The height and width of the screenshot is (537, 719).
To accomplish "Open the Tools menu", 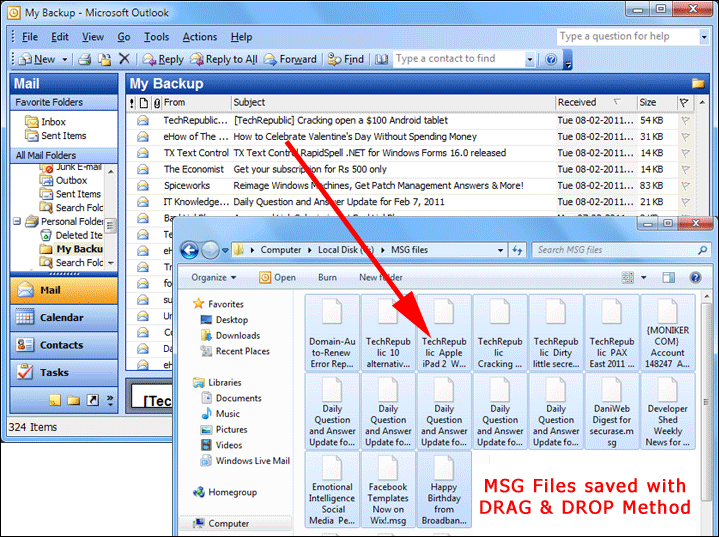I will coord(156,37).
